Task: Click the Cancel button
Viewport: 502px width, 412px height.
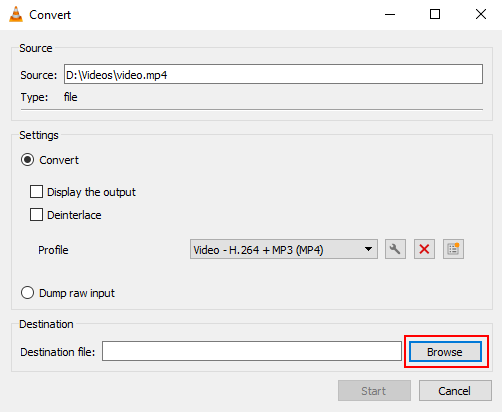Action: click(455, 391)
